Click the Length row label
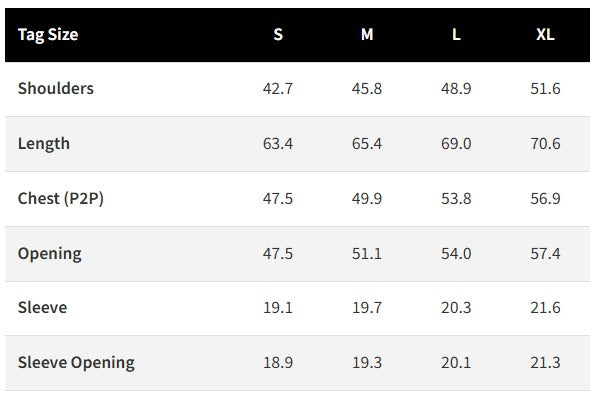This screenshot has width=597, height=400. point(44,144)
